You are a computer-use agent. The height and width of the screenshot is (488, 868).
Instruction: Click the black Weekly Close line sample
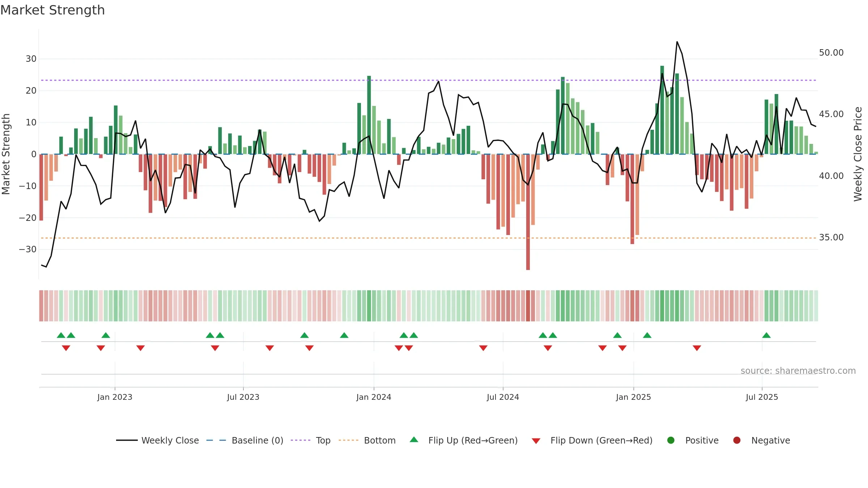click(127, 440)
